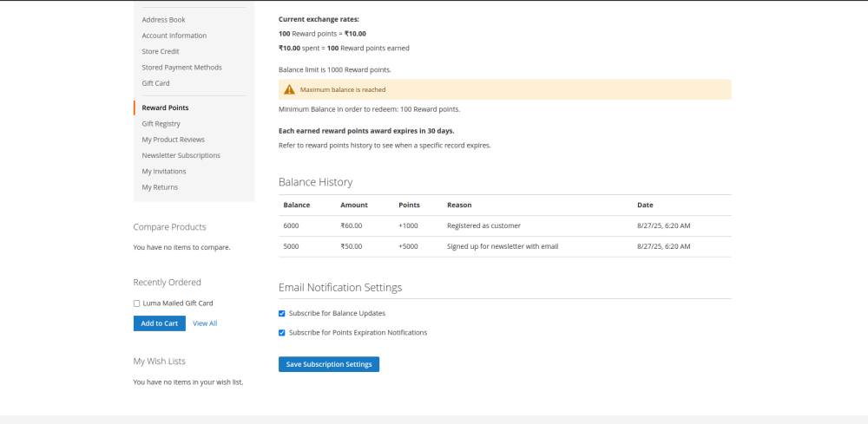Open Newsletter Subscriptions page

181,155
